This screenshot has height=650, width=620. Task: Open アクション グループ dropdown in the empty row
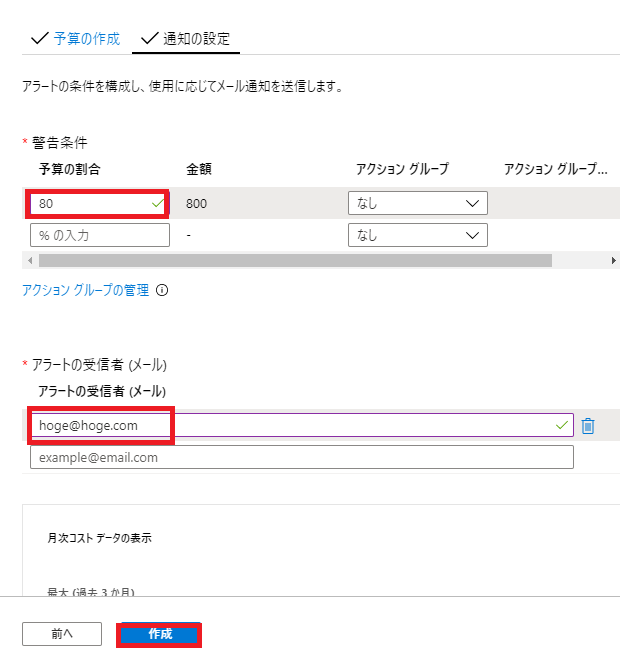(x=418, y=235)
